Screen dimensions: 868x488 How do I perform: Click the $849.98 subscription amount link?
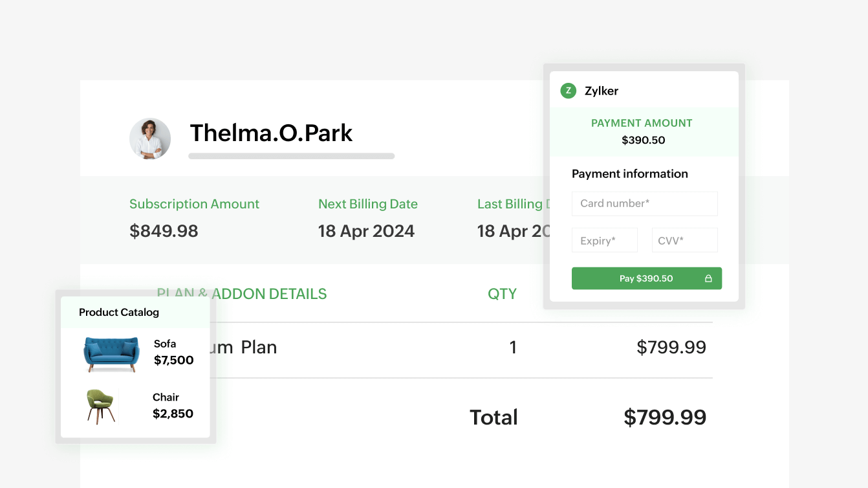pos(164,230)
